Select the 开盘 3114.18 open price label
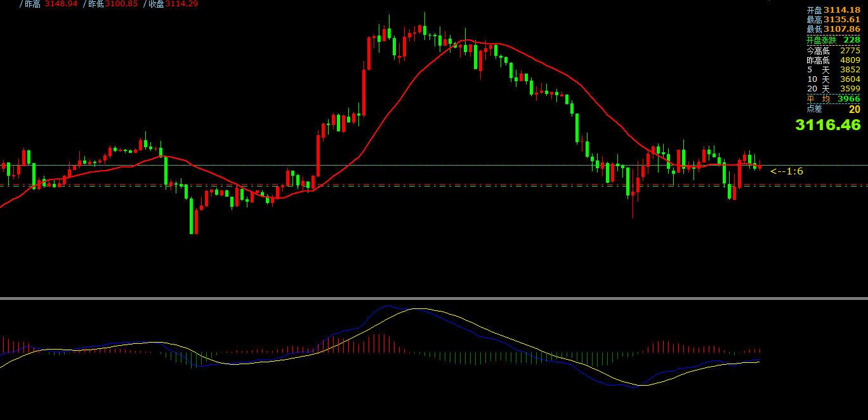Viewport: 868px width, 420px height. click(833, 10)
